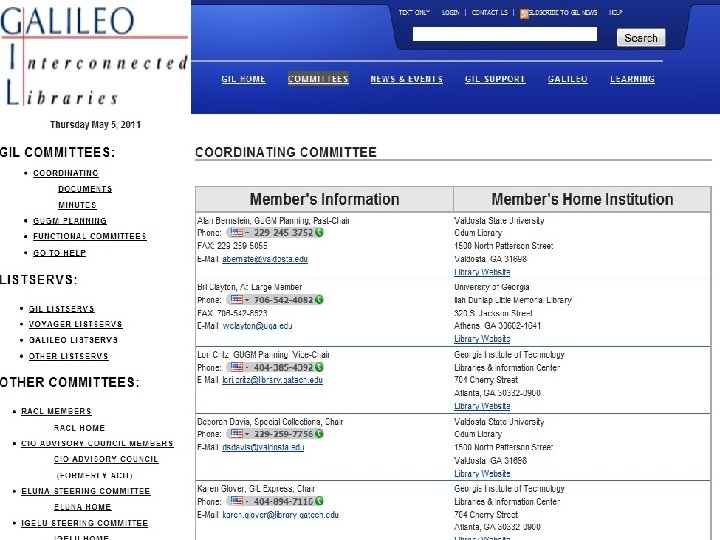
Task: Open Voyager Listservs link
Action: pyautogui.click(x=75, y=324)
